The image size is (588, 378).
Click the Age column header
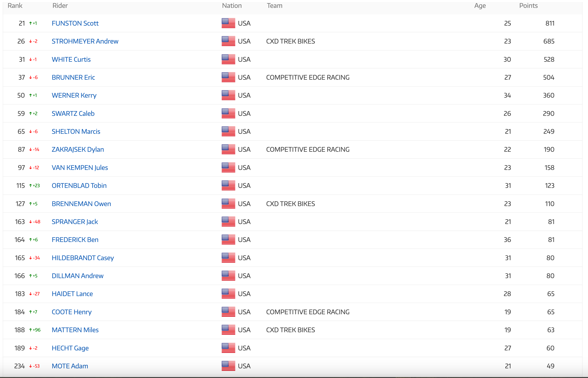click(480, 6)
